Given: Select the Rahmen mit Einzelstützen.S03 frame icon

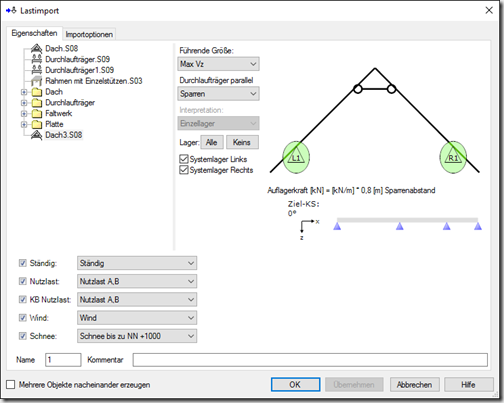Looking at the screenshot, I should (x=36, y=81).
